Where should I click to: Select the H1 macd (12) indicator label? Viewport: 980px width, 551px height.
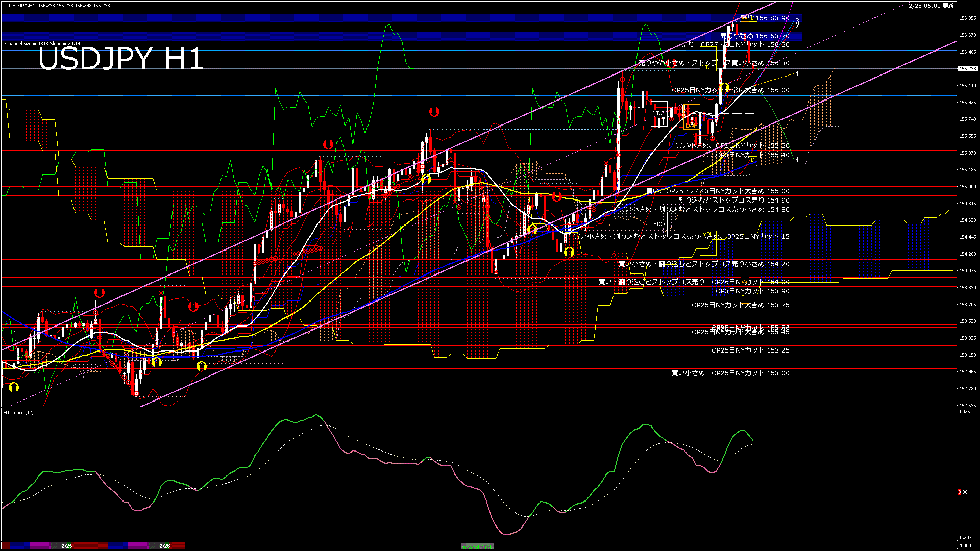(x=19, y=412)
